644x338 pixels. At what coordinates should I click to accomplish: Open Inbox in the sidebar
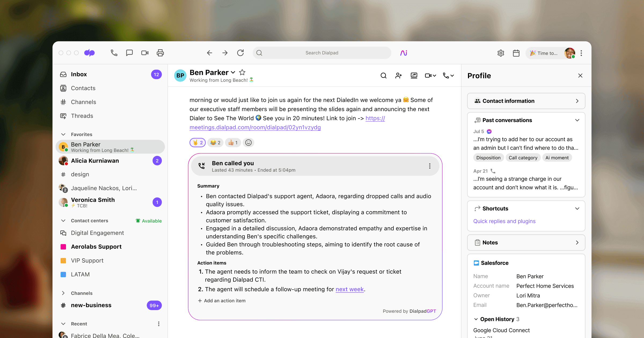pos(79,74)
